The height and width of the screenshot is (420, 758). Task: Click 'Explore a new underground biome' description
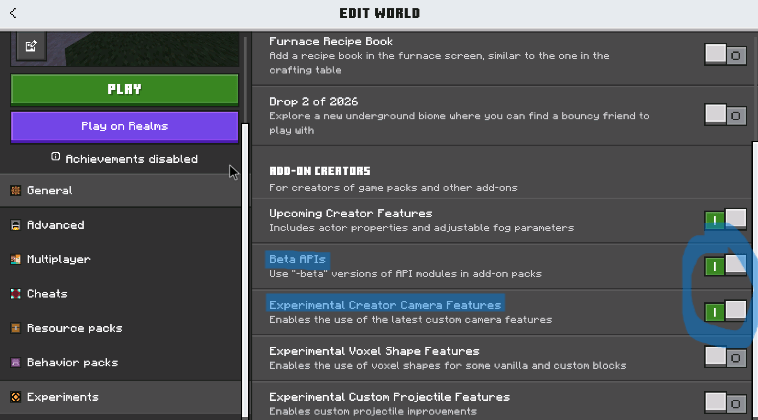[x=459, y=123]
